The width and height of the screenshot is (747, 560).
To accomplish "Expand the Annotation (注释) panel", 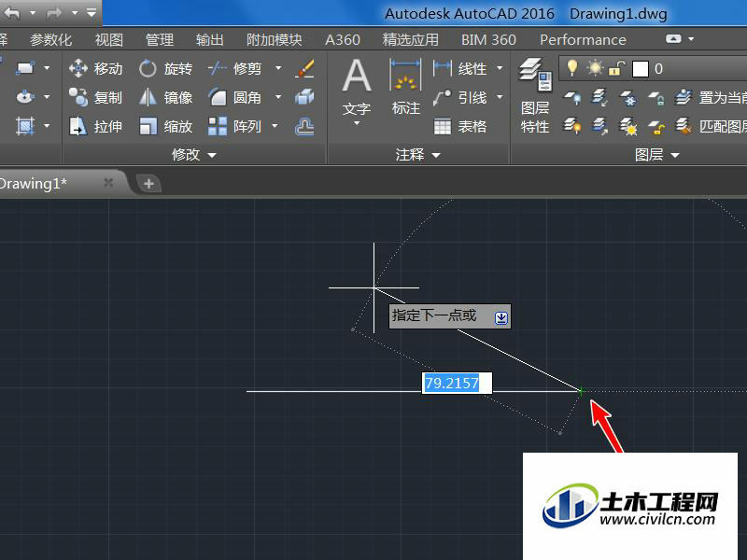I will pos(417,155).
